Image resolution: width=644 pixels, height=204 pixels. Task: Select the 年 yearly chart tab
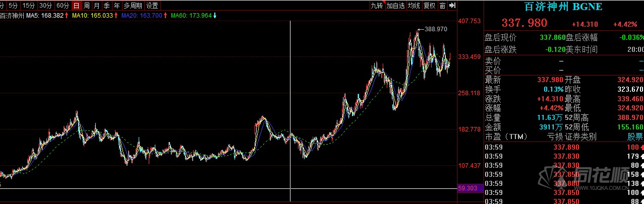click(x=117, y=6)
